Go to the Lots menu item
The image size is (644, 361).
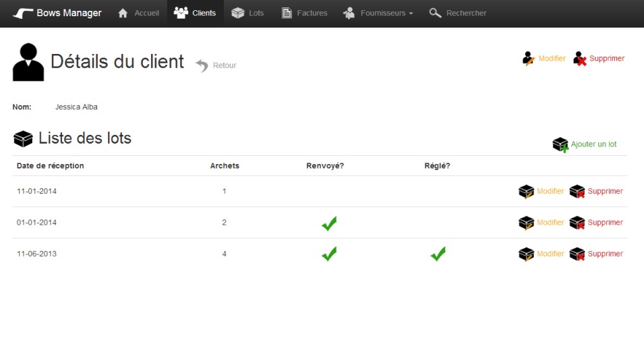(247, 13)
